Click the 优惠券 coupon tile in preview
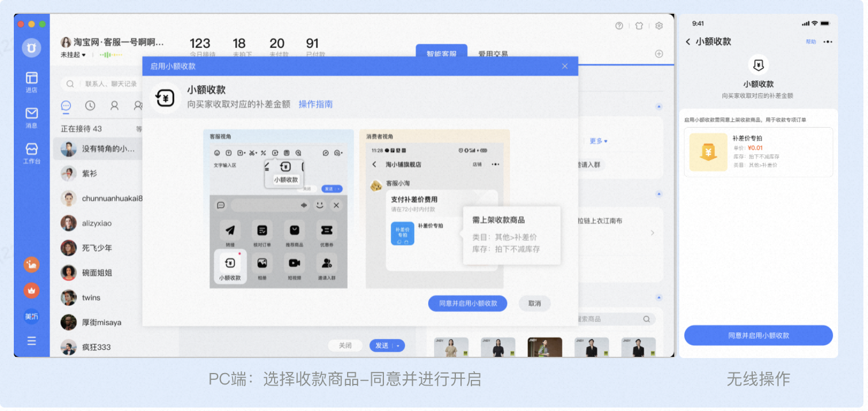The image size is (868, 411). tap(326, 234)
